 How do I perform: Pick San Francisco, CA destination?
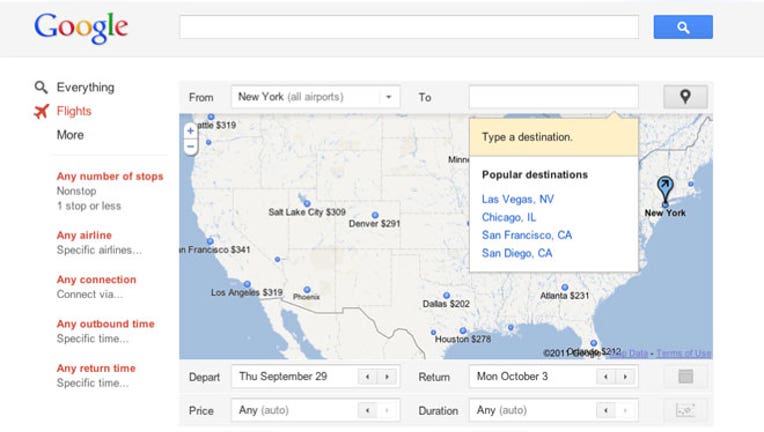pyautogui.click(x=527, y=235)
